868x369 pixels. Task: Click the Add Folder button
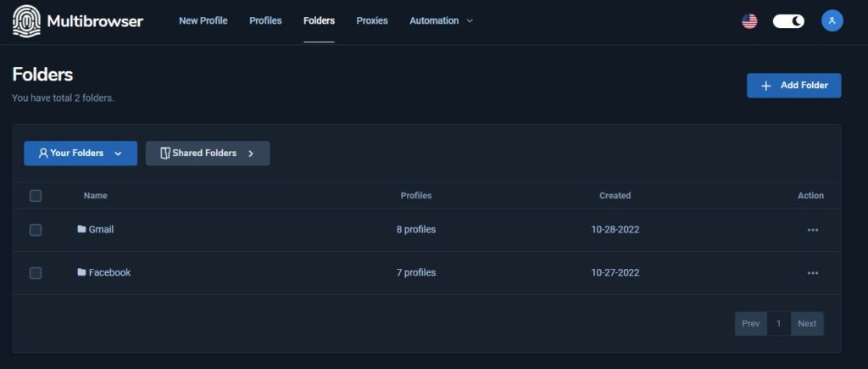click(x=793, y=86)
